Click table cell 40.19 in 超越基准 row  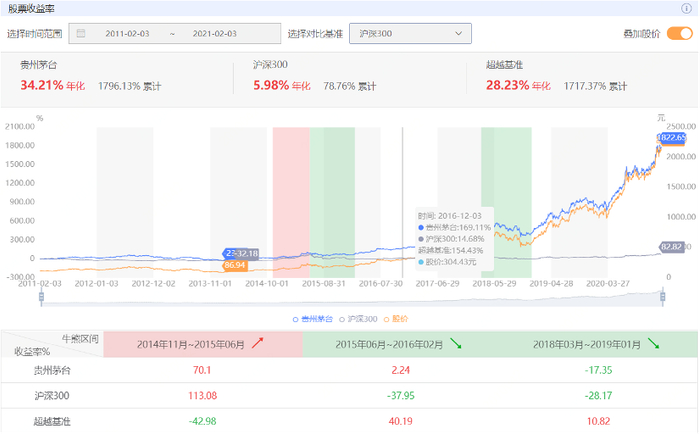tap(400, 421)
